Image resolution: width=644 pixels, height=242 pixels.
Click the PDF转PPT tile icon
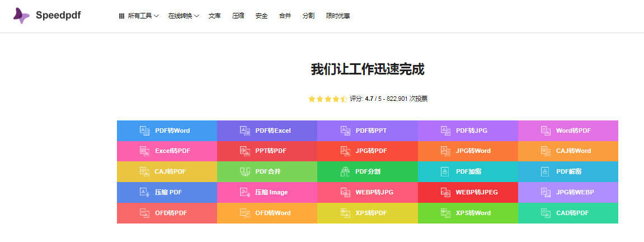(345, 131)
